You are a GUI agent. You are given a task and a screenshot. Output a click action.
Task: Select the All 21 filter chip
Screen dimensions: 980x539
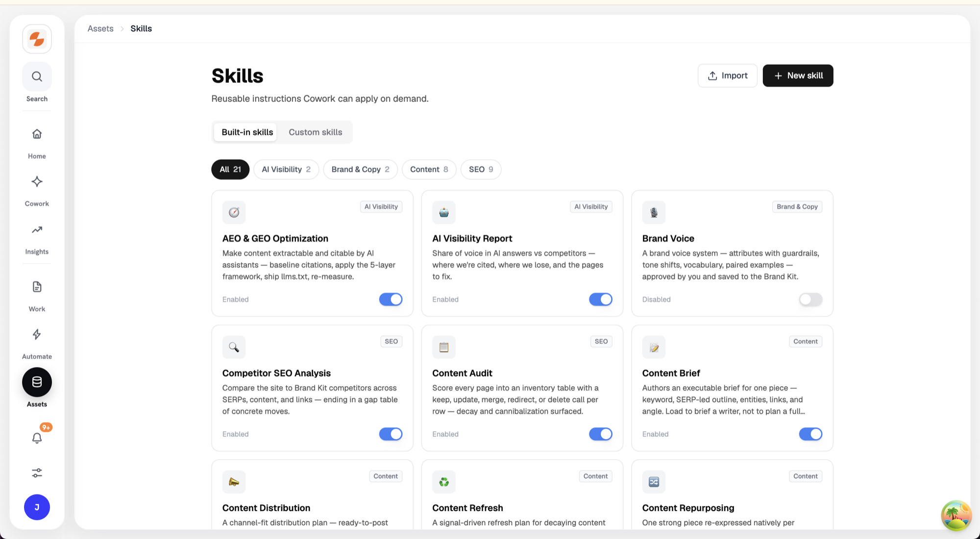point(230,170)
